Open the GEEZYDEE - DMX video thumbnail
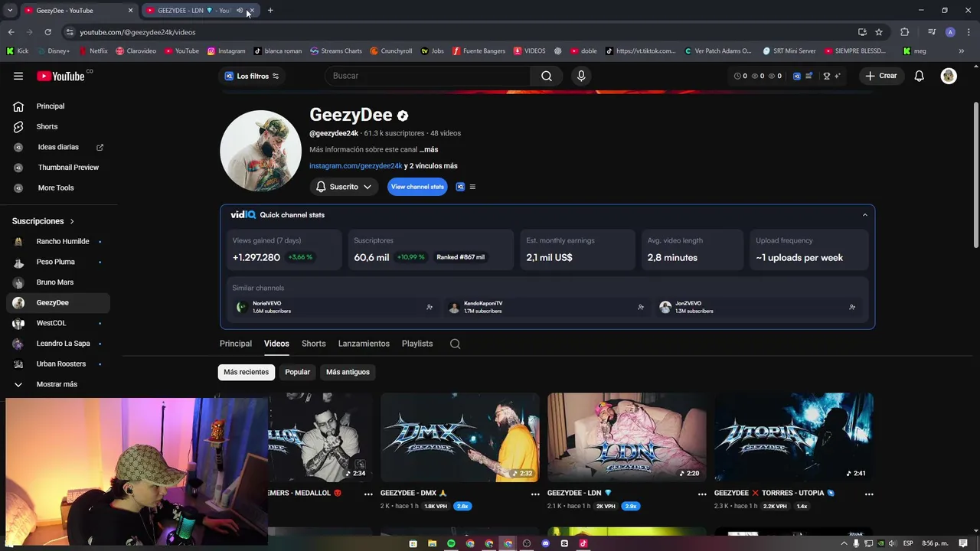The width and height of the screenshot is (980, 551). pos(460,437)
